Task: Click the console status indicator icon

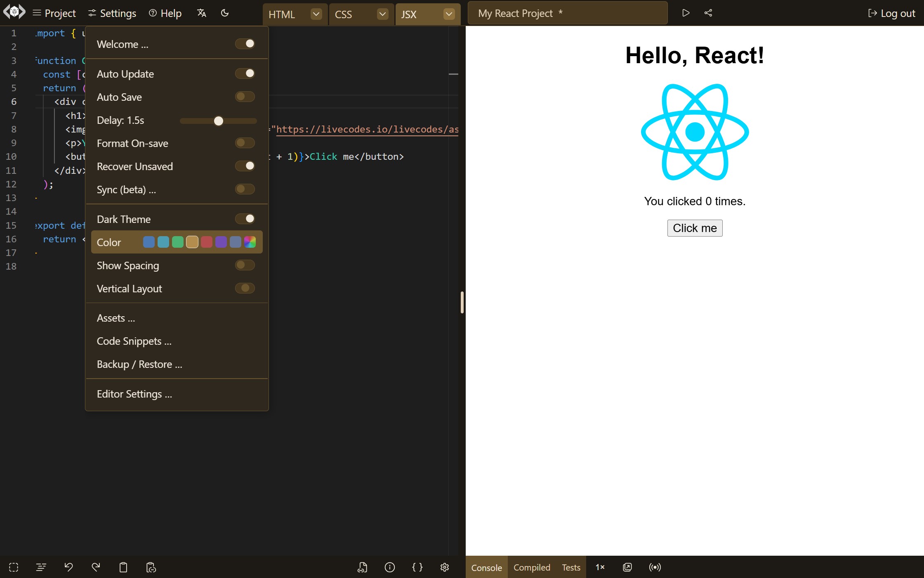Action: point(655,567)
